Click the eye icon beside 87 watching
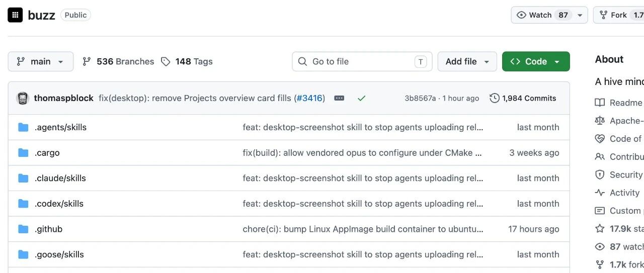 600,247
